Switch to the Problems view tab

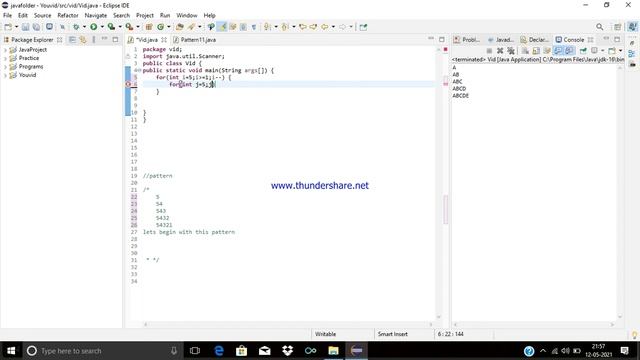tap(467, 40)
